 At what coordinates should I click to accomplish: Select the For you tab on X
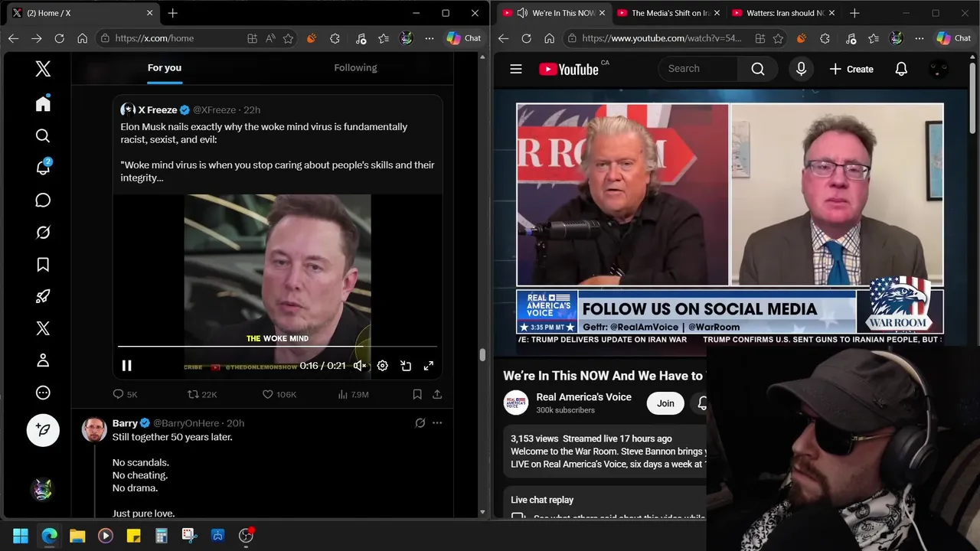tap(165, 67)
